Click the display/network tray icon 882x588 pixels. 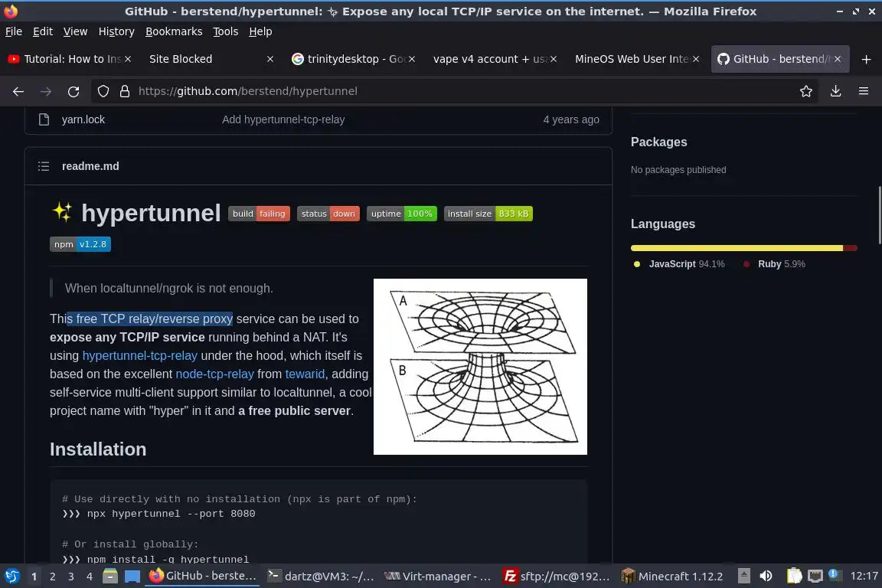point(815,577)
